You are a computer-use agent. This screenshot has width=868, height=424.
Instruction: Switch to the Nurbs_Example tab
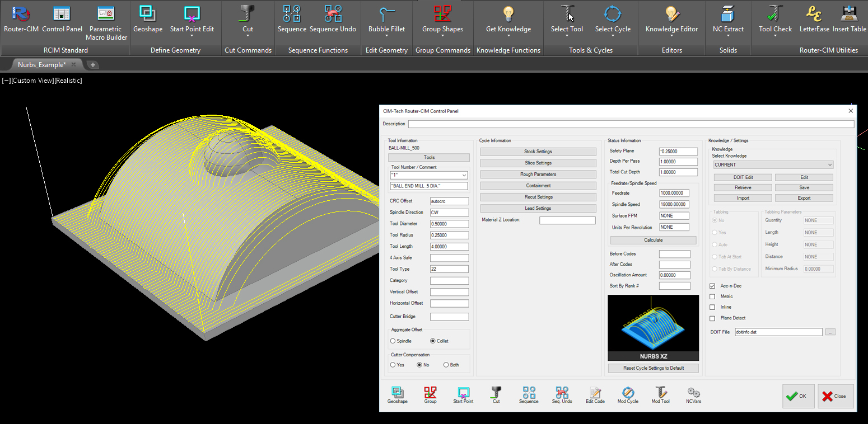click(42, 64)
